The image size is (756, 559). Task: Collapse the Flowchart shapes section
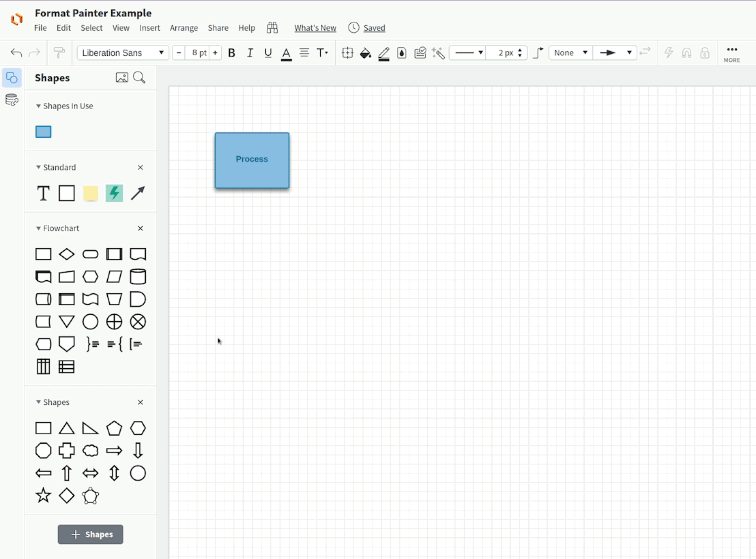coord(38,228)
